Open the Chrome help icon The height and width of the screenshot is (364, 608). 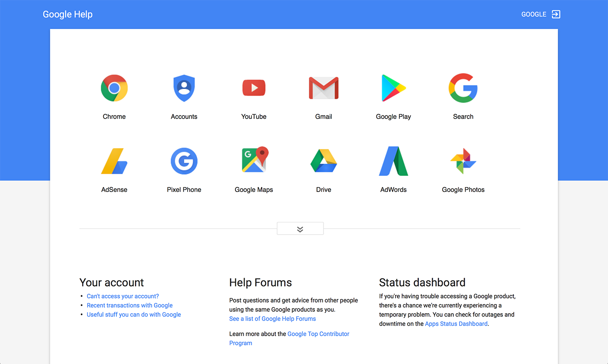pyautogui.click(x=114, y=88)
